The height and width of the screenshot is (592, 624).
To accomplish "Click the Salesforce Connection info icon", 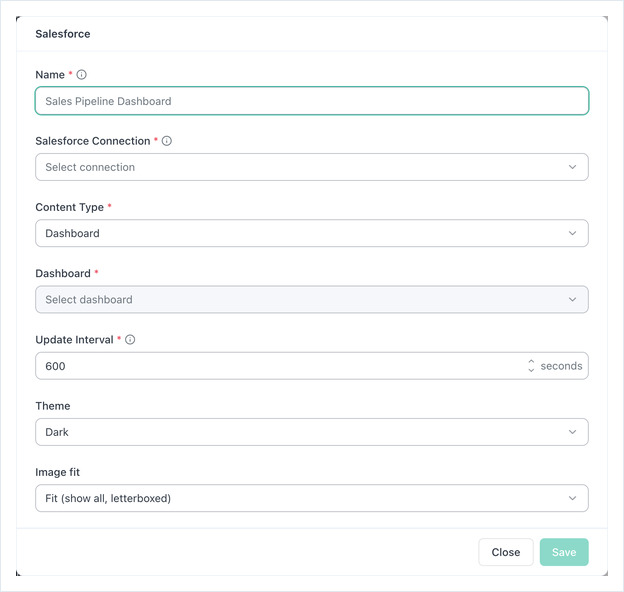I will 167,141.
